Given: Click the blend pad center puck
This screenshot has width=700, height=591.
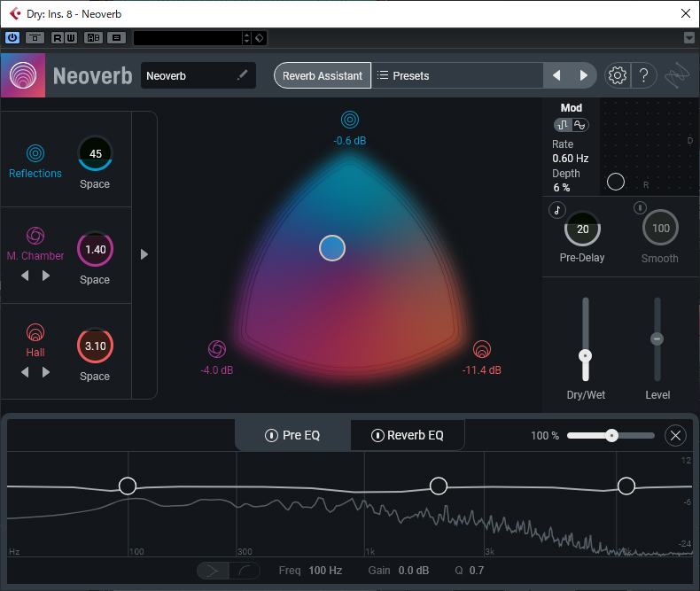Looking at the screenshot, I should [x=332, y=248].
